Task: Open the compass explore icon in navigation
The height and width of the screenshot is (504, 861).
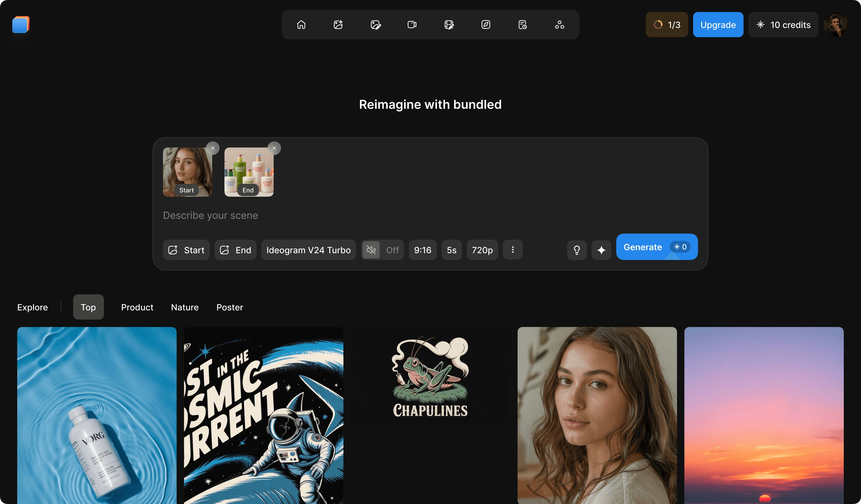Action: coord(486,25)
